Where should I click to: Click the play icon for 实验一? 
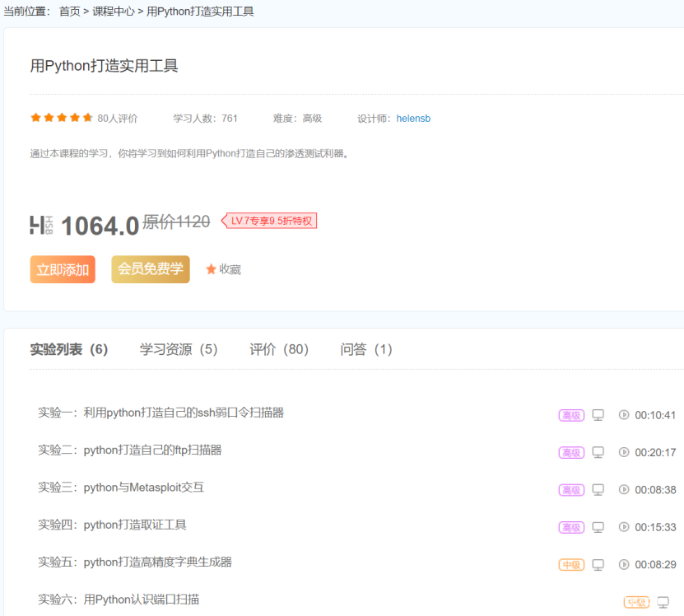(624, 415)
